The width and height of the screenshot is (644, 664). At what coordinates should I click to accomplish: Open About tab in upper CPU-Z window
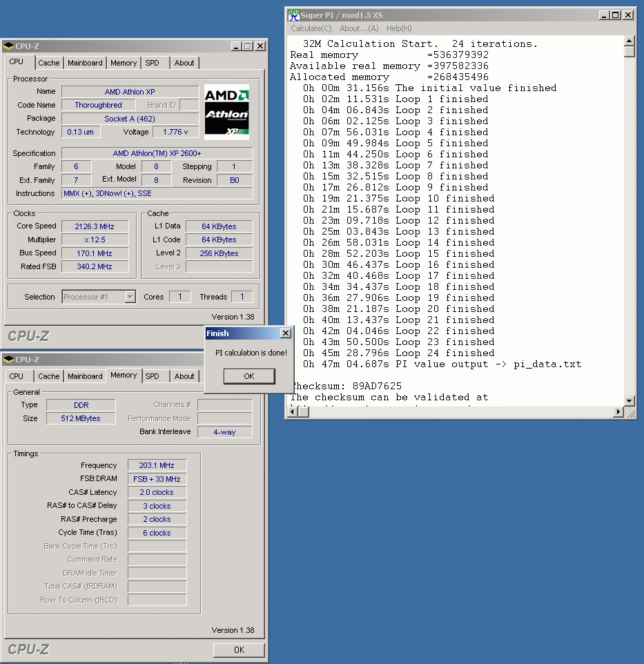pos(184,63)
